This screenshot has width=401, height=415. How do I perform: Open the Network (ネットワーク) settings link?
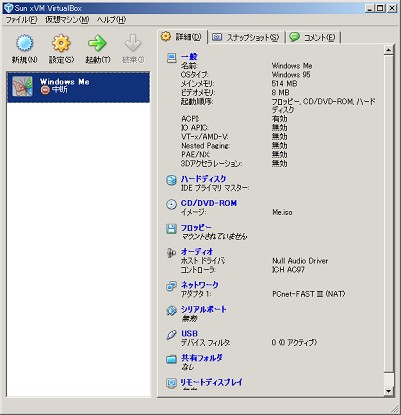click(200, 285)
